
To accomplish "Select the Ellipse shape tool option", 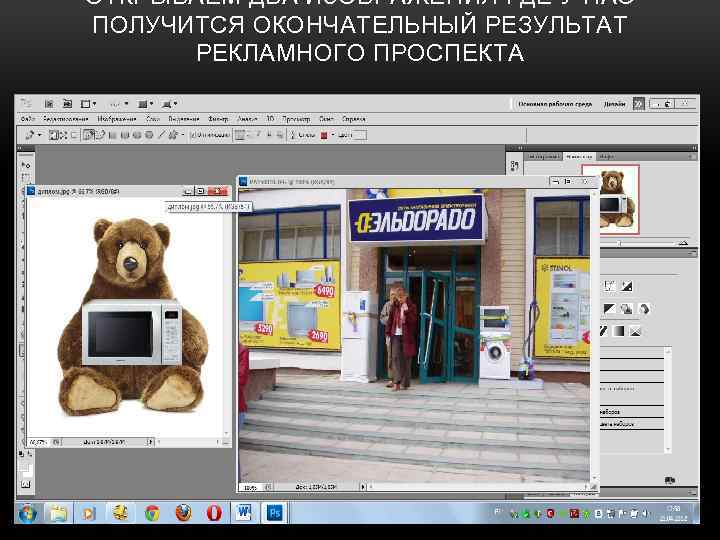I will coord(136,135).
